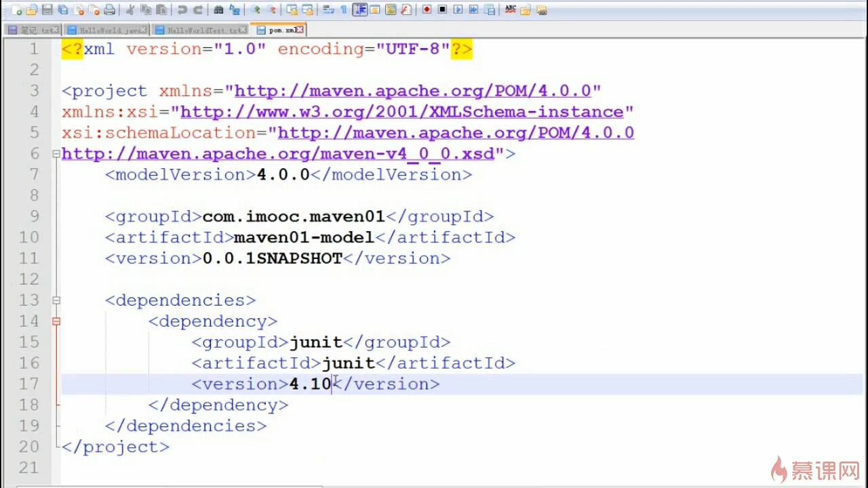Viewport: 868px width, 488px height.
Task: Click on 0.0.1SNAPSHOT version text
Action: pos(273,259)
